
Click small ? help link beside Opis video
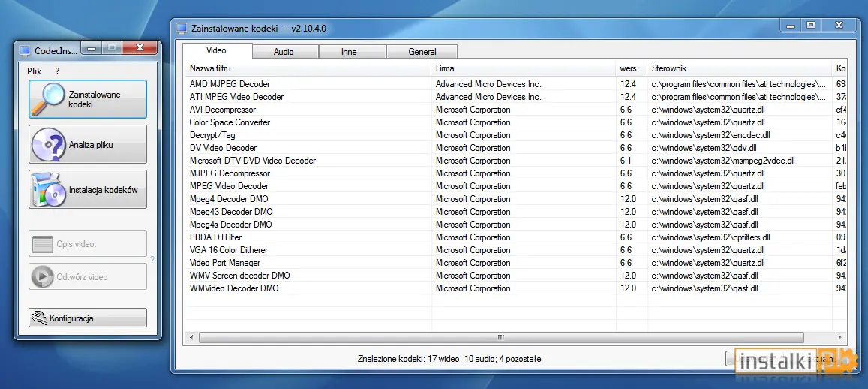coord(152,260)
